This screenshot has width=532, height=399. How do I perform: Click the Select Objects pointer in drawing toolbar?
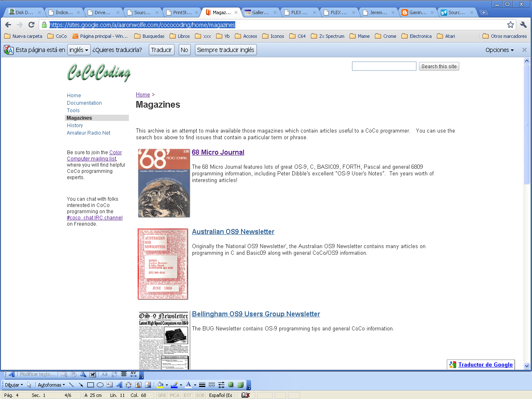(x=29, y=385)
